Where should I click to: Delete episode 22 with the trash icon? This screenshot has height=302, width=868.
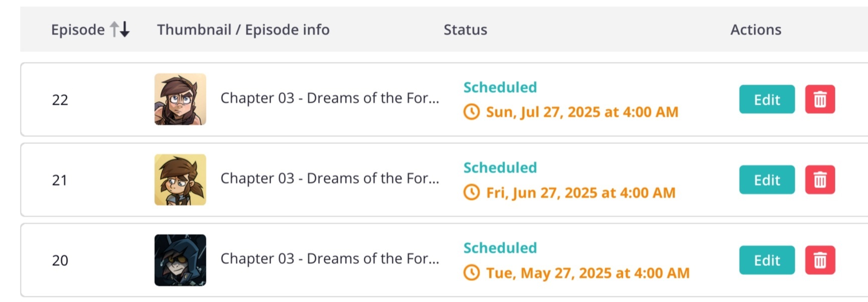pyautogui.click(x=820, y=99)
